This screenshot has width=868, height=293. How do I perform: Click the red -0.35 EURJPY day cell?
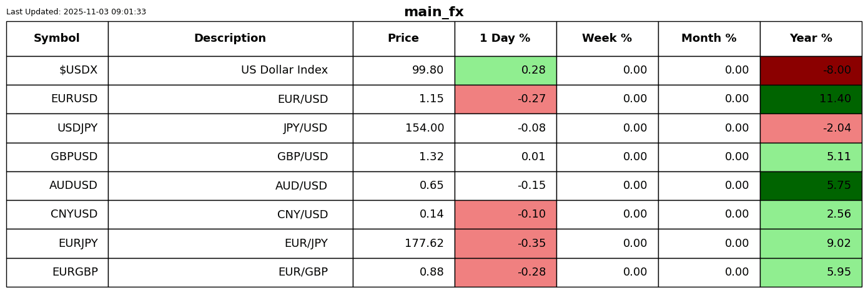505,244
